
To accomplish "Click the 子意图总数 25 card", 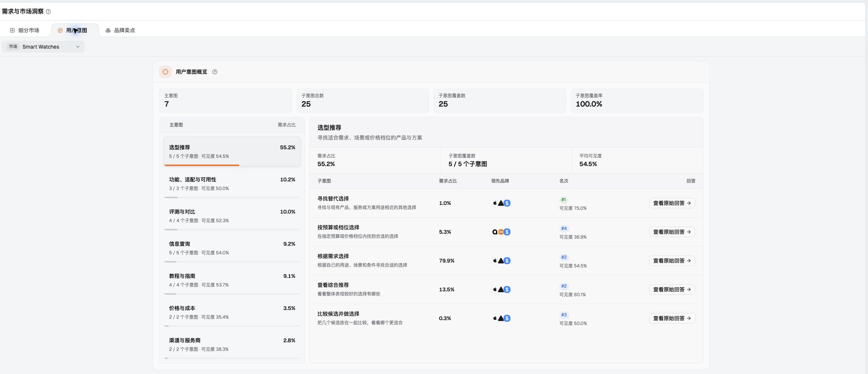I will 363,101.
